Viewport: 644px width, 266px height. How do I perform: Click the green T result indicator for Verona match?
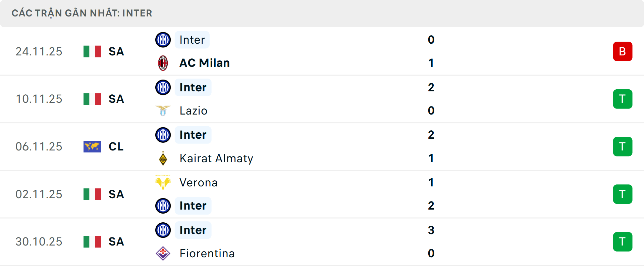623,194
